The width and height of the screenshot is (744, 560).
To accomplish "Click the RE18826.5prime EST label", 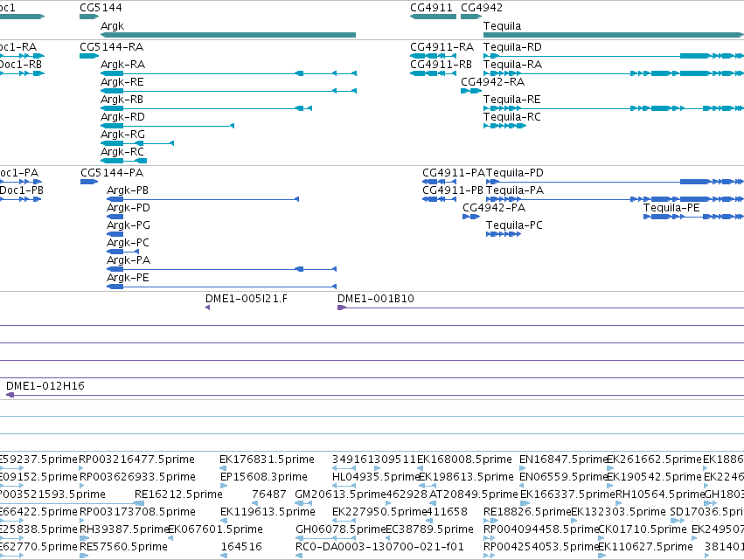I will pos(527,512).
